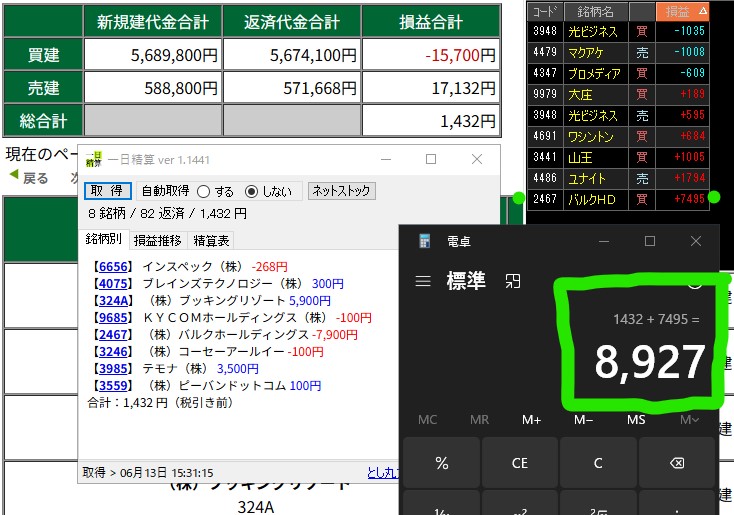Click the calculator M+ memory add button
Viewport: 734px width, 515px height.
531,419
